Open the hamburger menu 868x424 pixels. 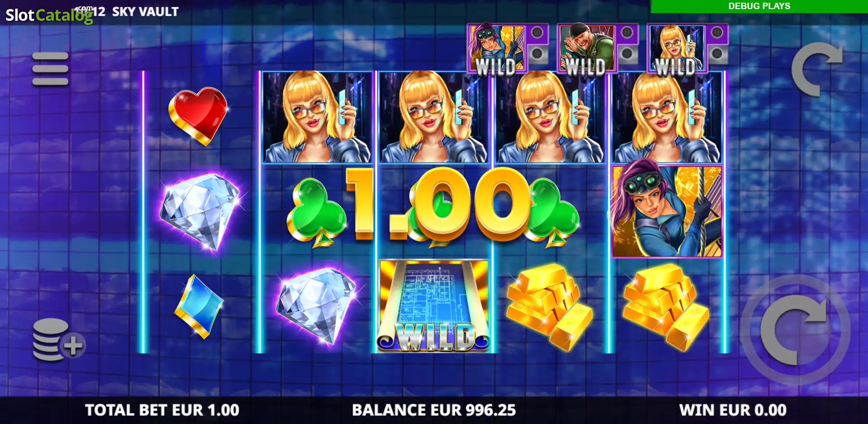[50, 69]
